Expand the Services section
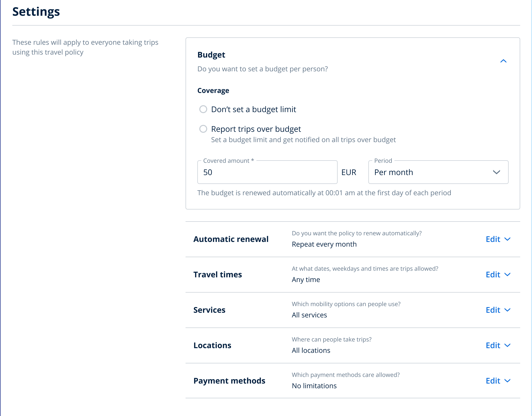The width and height of the screenshot is (532, 416). 508,310
